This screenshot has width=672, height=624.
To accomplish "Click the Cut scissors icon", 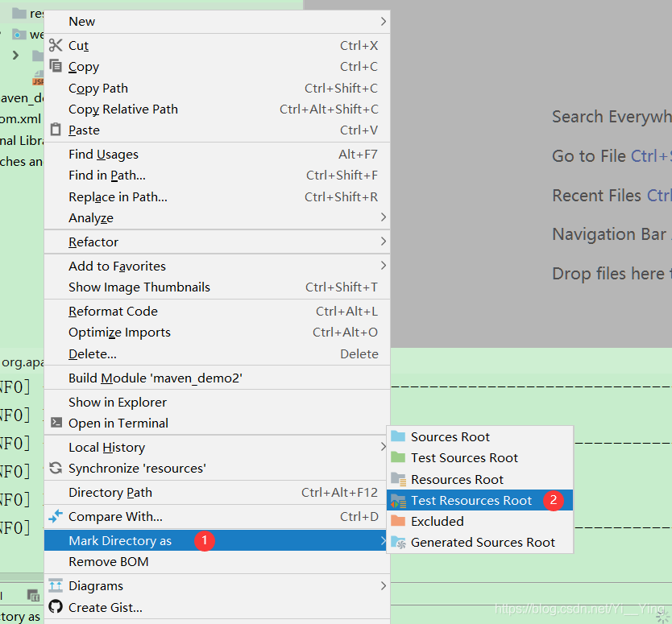I will [56, 45].
